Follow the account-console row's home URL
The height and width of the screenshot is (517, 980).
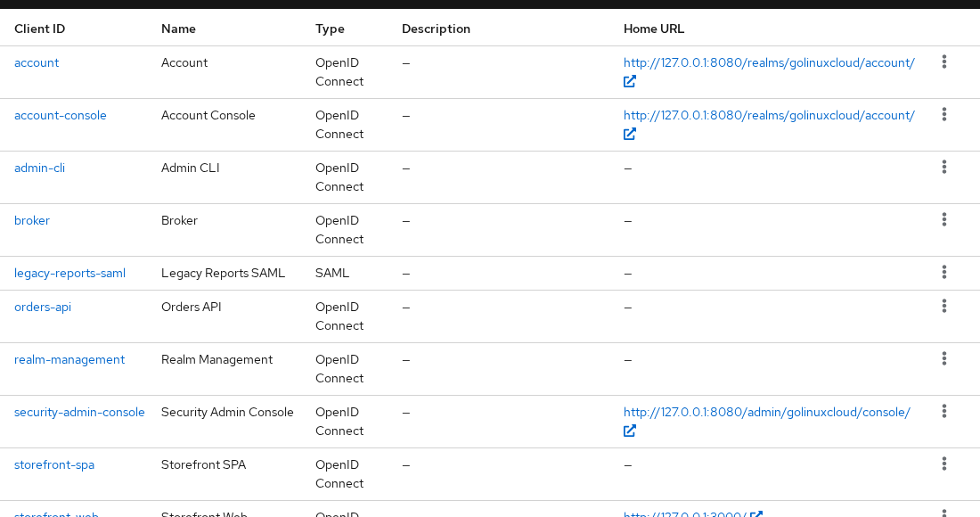(x=769, y=115)
